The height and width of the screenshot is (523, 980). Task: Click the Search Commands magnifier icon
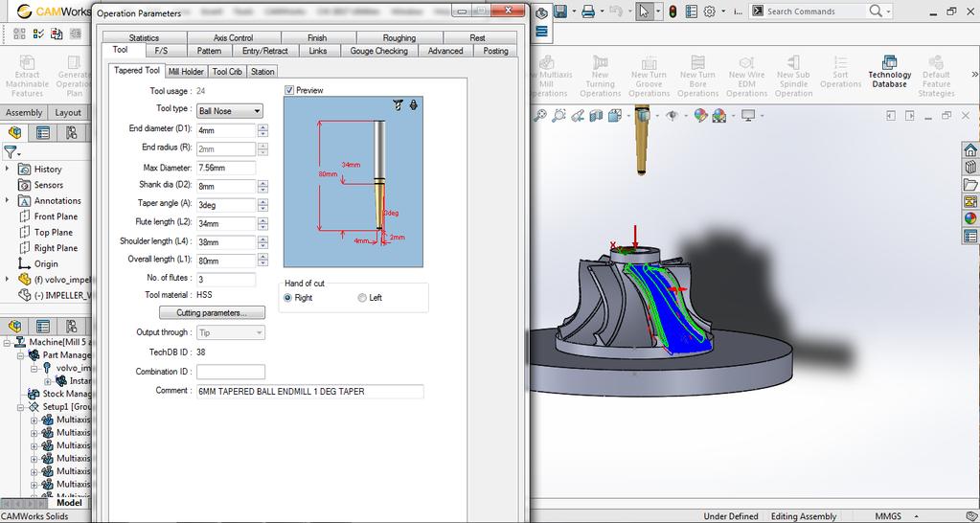coord(876,11)
